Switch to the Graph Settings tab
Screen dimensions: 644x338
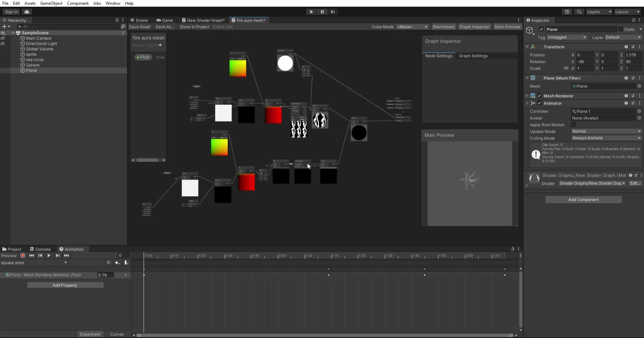473,56
